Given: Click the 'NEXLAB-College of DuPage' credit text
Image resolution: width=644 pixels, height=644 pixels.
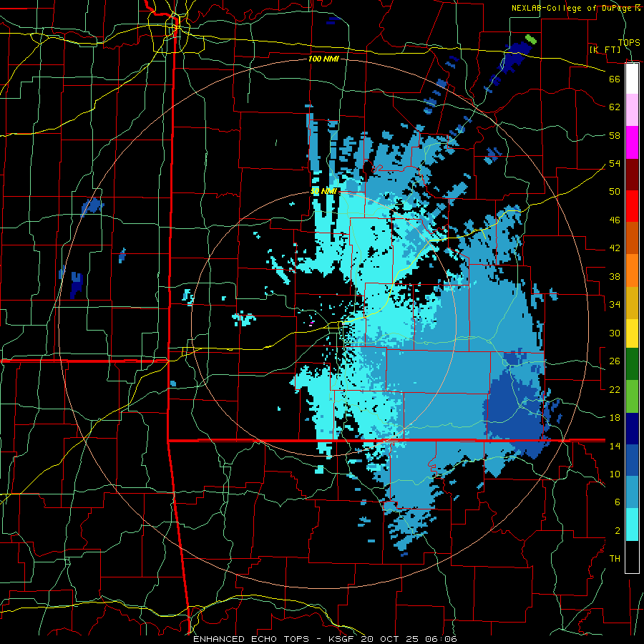Looking at the screenshot, I should 572,8.
